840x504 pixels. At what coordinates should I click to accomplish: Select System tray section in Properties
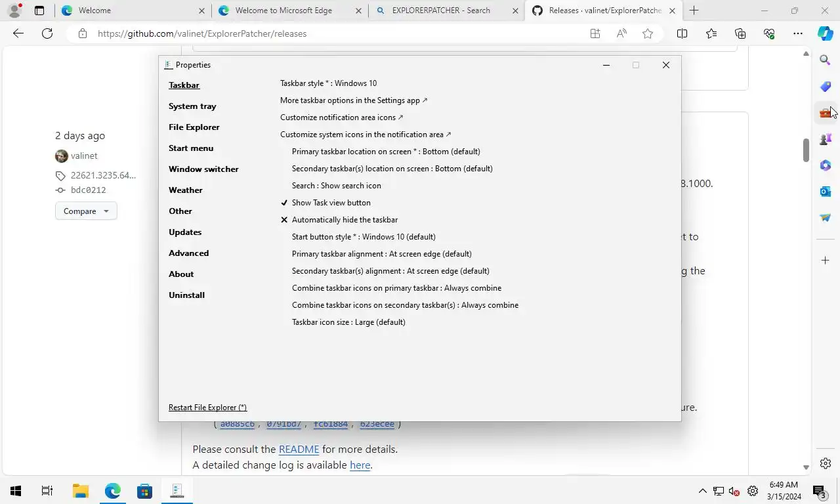point(192,106)
